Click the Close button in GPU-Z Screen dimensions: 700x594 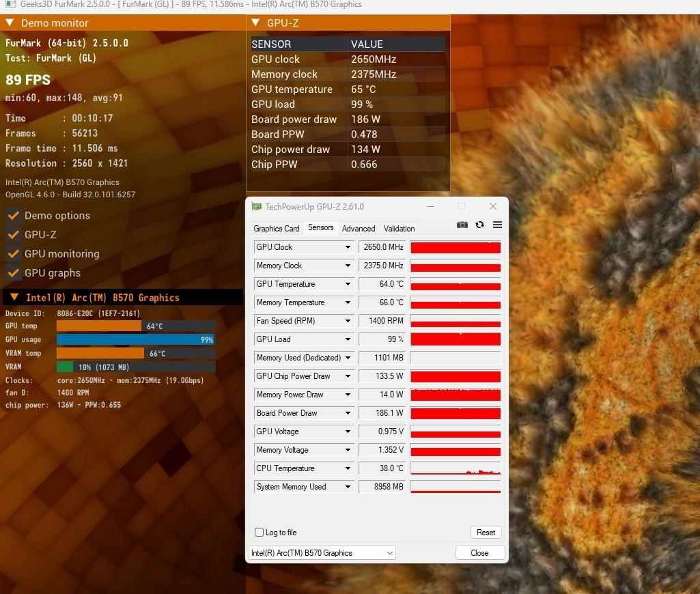pyautogui.click(x=480, y=552)
